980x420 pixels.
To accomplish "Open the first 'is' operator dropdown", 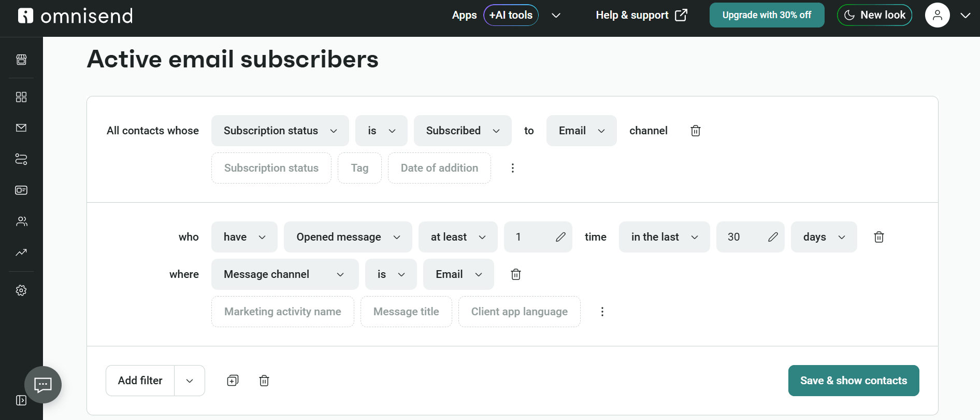I will pos(381,131).
